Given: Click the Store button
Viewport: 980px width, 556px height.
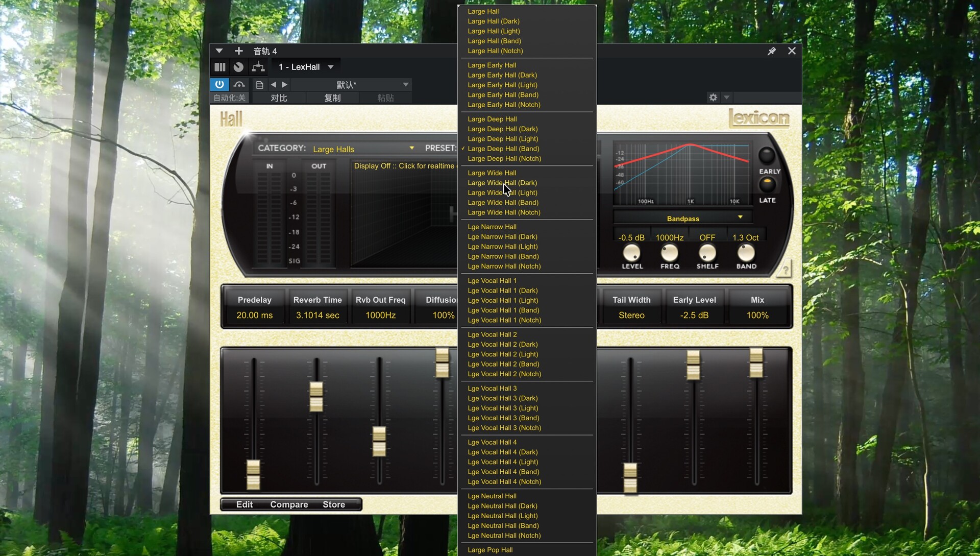Looking at the screenshot, I should click(x=334, y=504).
